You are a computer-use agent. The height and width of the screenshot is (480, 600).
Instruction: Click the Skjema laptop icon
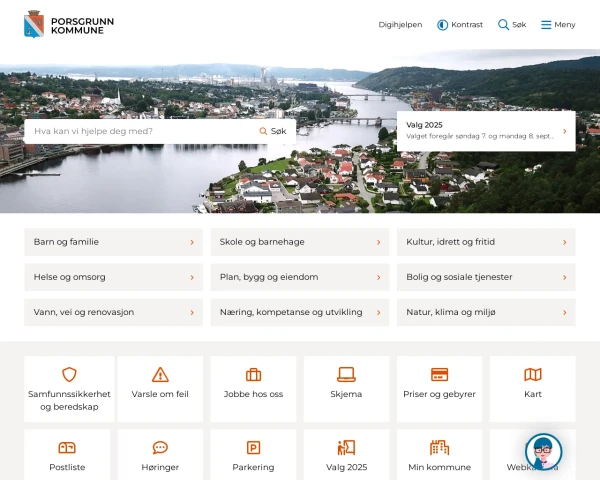(x=346, y=375)
